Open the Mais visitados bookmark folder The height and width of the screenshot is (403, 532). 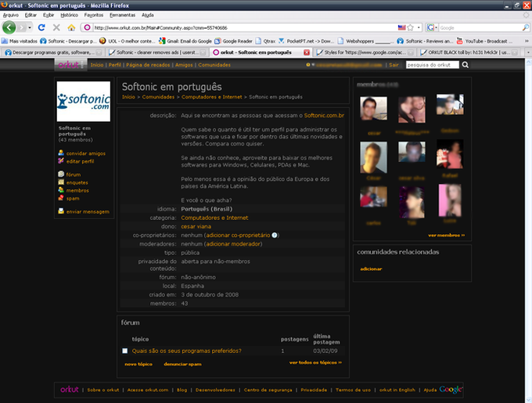pyautogui.click(x=20, y=41)
